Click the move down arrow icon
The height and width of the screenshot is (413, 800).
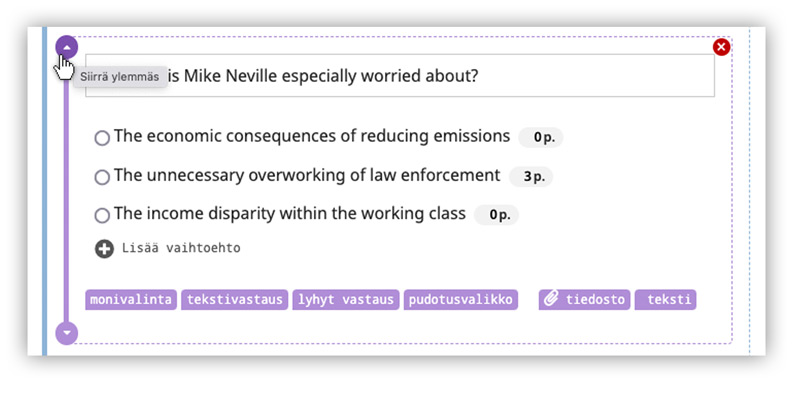(x=67, y=332)
